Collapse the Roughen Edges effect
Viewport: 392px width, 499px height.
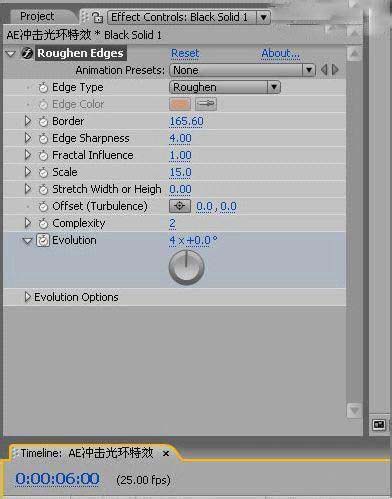[11, 53]
